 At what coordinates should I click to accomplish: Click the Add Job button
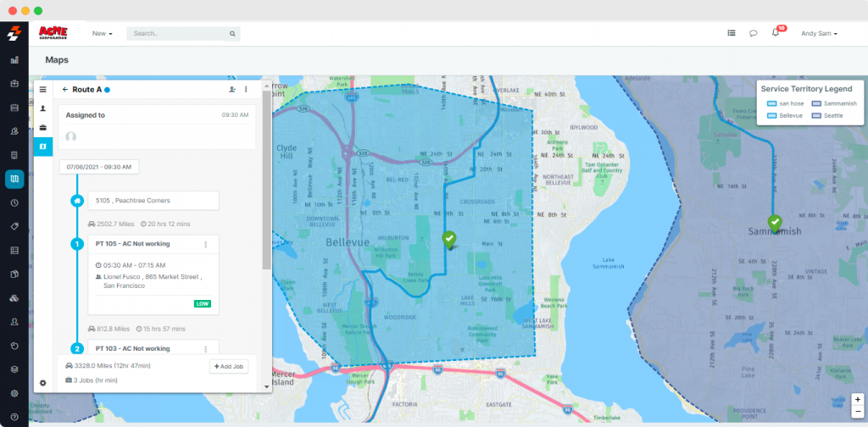tap(229, 366)
